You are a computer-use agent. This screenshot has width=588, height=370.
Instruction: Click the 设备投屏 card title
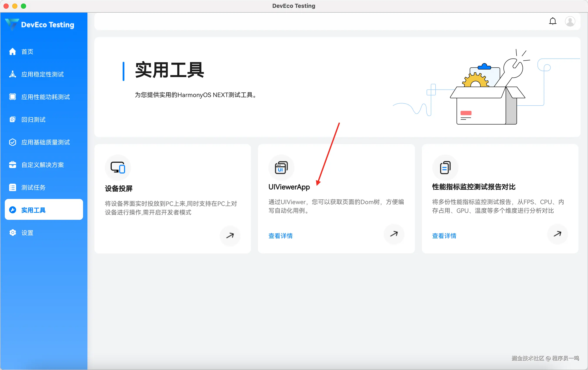119,188
